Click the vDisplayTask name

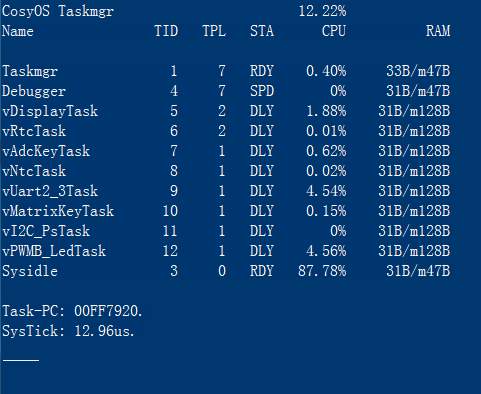tap(50, 111)
